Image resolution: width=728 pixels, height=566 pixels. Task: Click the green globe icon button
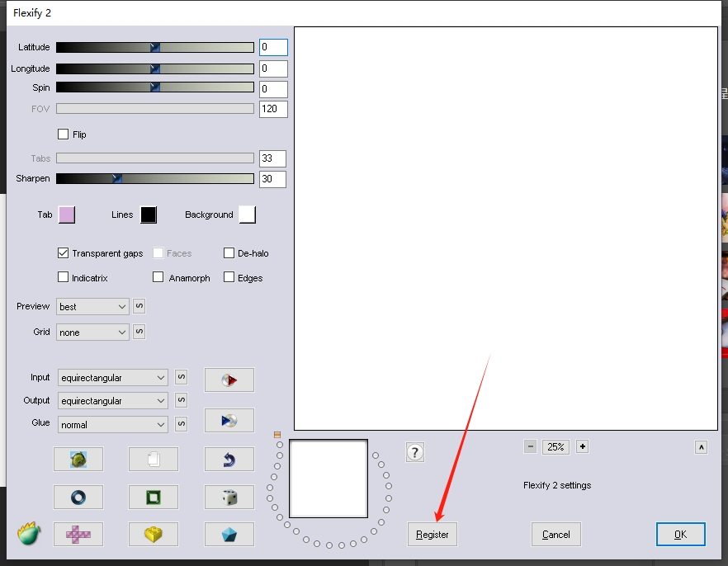tap(78, 460)
